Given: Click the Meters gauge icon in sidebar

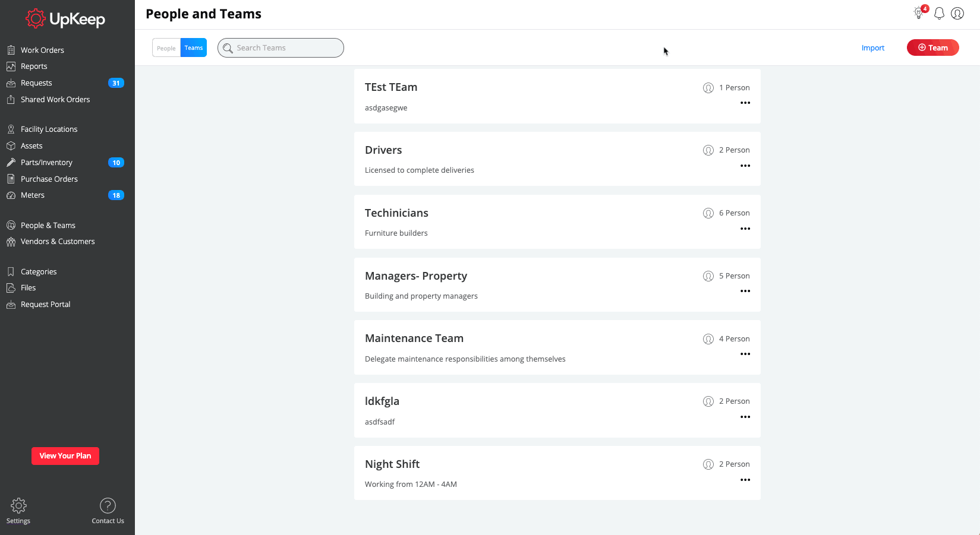Looking at the screenshot, I should tap(11, 195).
